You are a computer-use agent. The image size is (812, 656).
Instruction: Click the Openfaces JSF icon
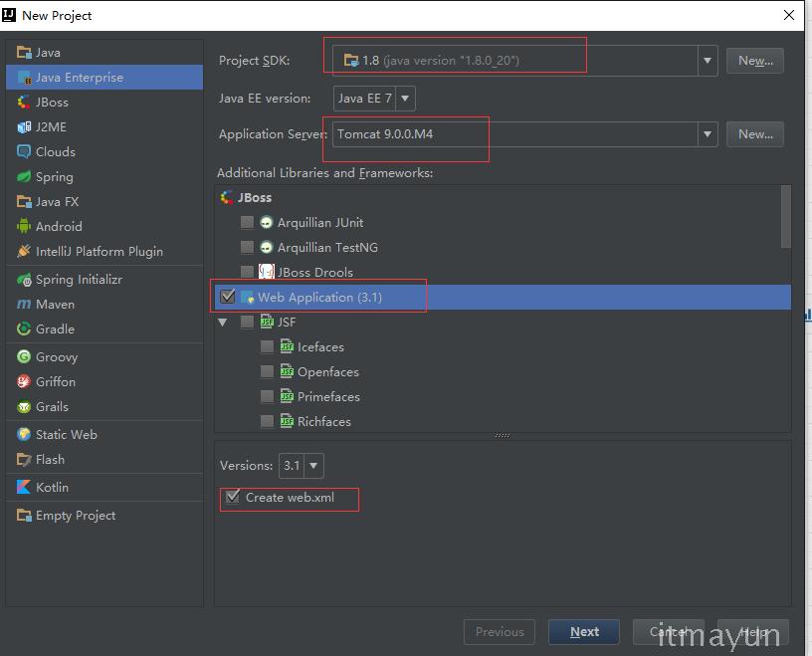click(x=287, y=371)
